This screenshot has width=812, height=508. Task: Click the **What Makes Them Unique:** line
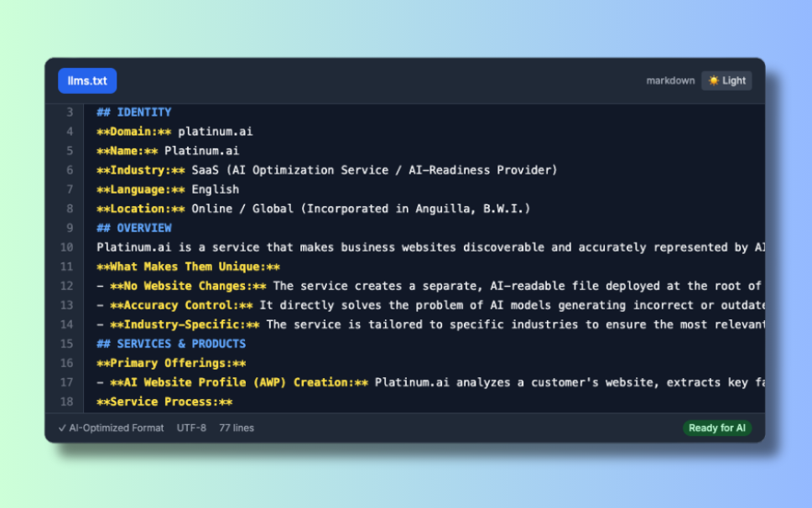[x=189, y=267]
